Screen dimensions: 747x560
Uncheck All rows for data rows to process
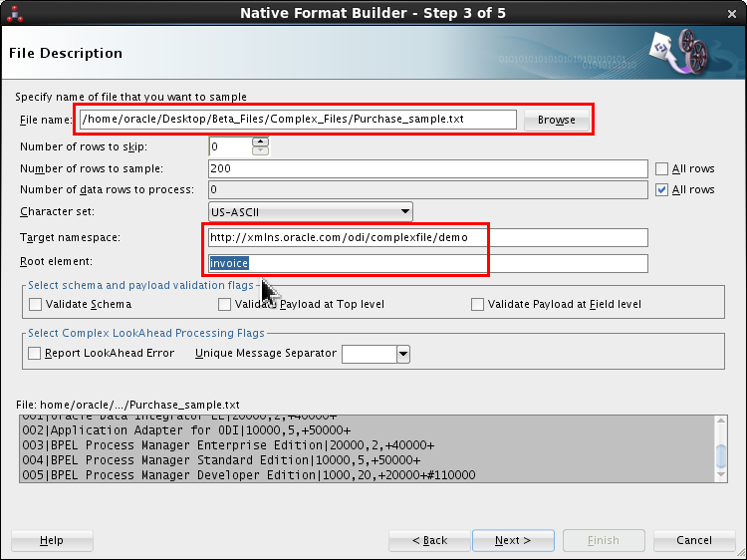tap(661, 189)
